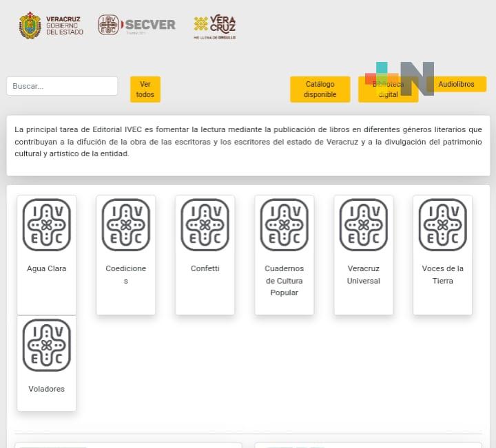The height and width of the screenshot is (448, 496).
Task: Open Cuadernos de Cultura Popular icon
Action: click(x=284, y=225)
